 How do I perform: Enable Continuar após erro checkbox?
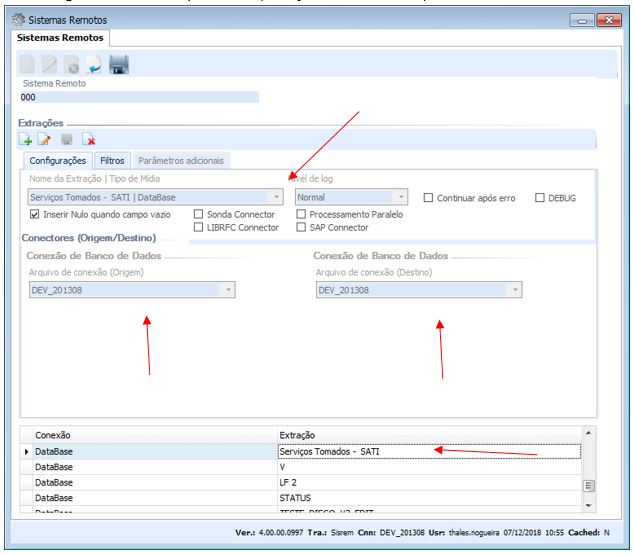pyautogui.click(x=428, y=198)
